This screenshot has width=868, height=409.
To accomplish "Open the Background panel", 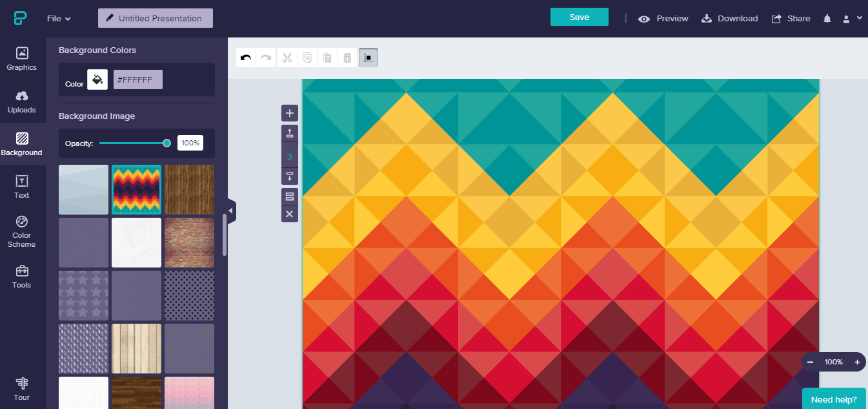I will (x=22, y=144).
